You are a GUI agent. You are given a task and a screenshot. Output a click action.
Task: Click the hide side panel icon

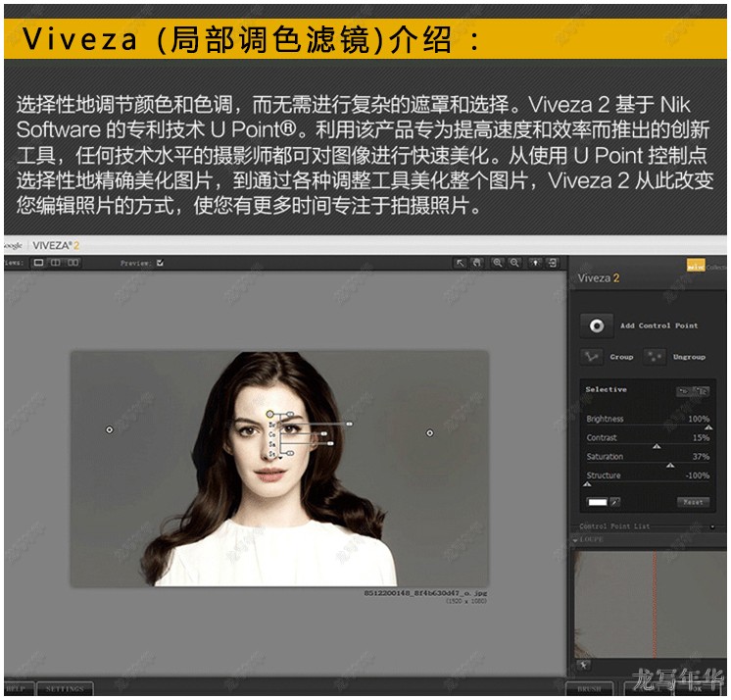[553, 263]
